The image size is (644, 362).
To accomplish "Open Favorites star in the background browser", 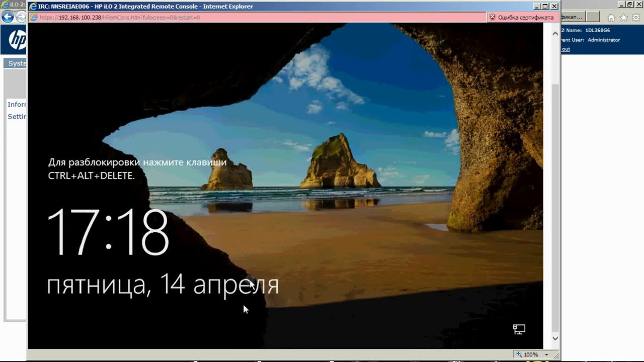I will pyautogui.click(x=623, y=18).
